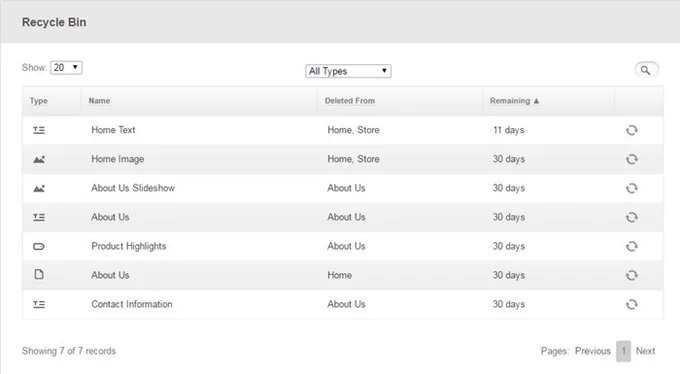The image size is (680, 374).
Task: Click restore icon for About Us deleted from Home
Action: coord(631,276)
